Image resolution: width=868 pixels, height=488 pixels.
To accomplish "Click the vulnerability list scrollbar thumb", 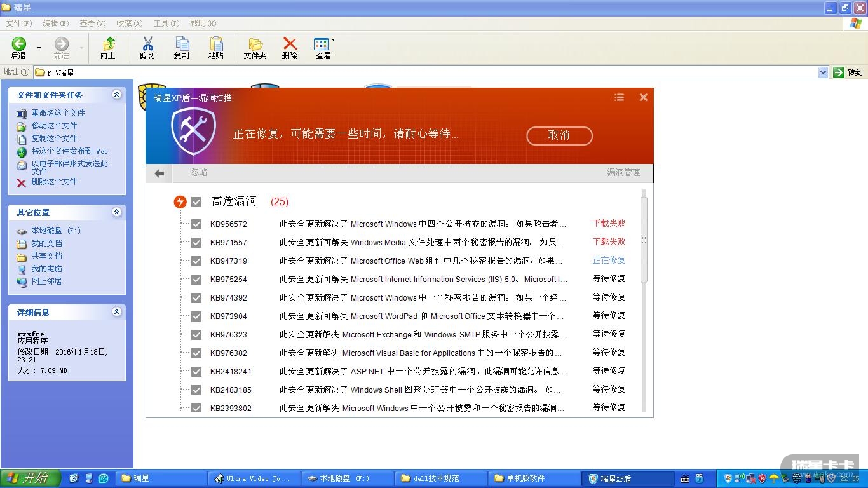I will click(644, 240).
